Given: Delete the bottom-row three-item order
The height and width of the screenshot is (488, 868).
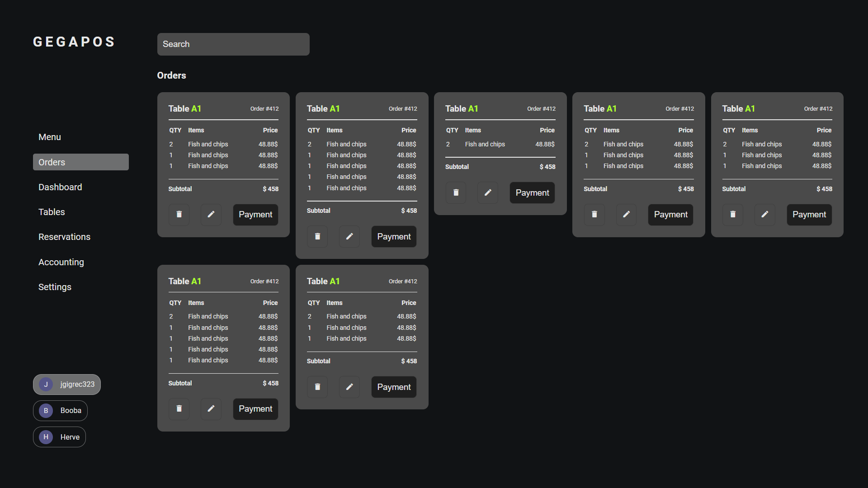Looking at the screenshot, I should coord(317,387).
